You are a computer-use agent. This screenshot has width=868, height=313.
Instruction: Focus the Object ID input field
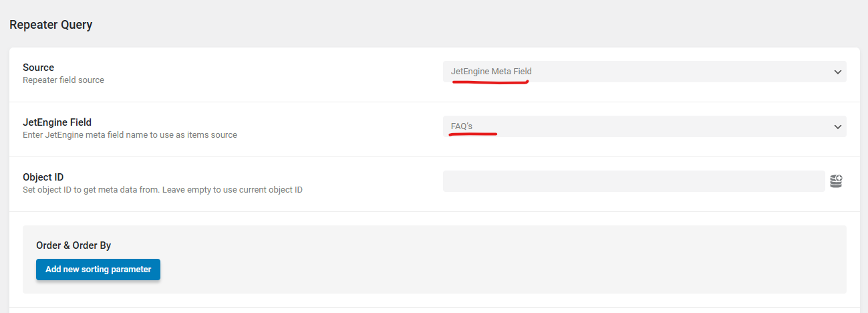[x=633, y=181]
